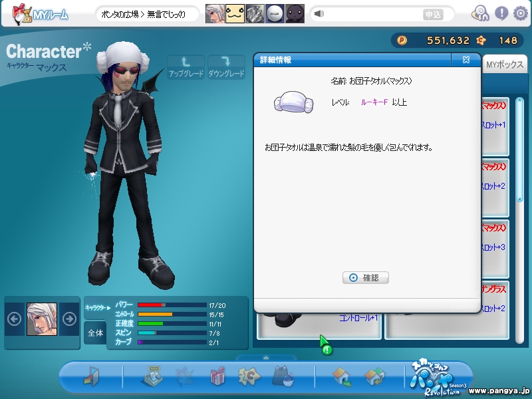Click the character name マックス under the title

[x=51, y=68]
